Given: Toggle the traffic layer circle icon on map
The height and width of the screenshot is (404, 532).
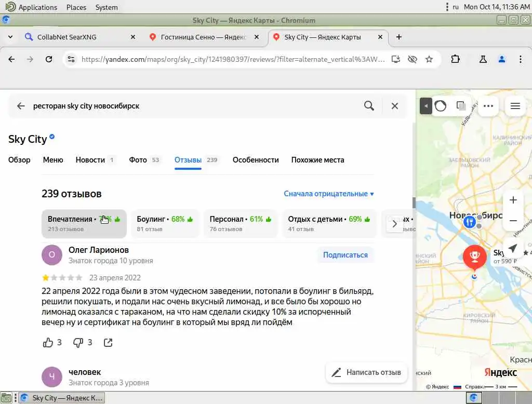Looking at the screenshot, I should pos(441,106).
